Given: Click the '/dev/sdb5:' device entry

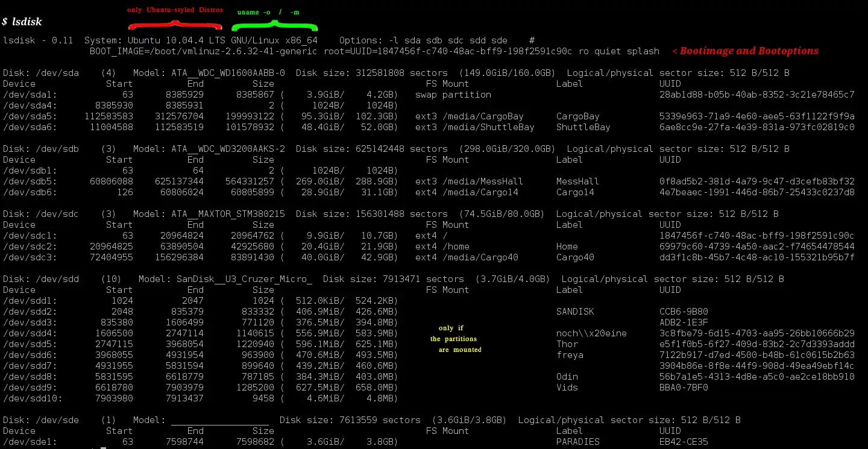Looking at the screenshot, I should point(30,181).
